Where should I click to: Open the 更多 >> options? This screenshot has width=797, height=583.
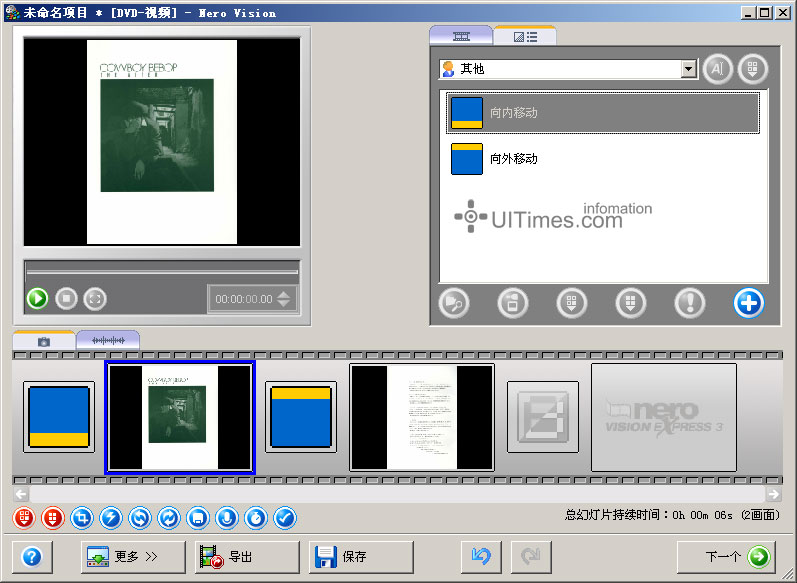point(133,557)
